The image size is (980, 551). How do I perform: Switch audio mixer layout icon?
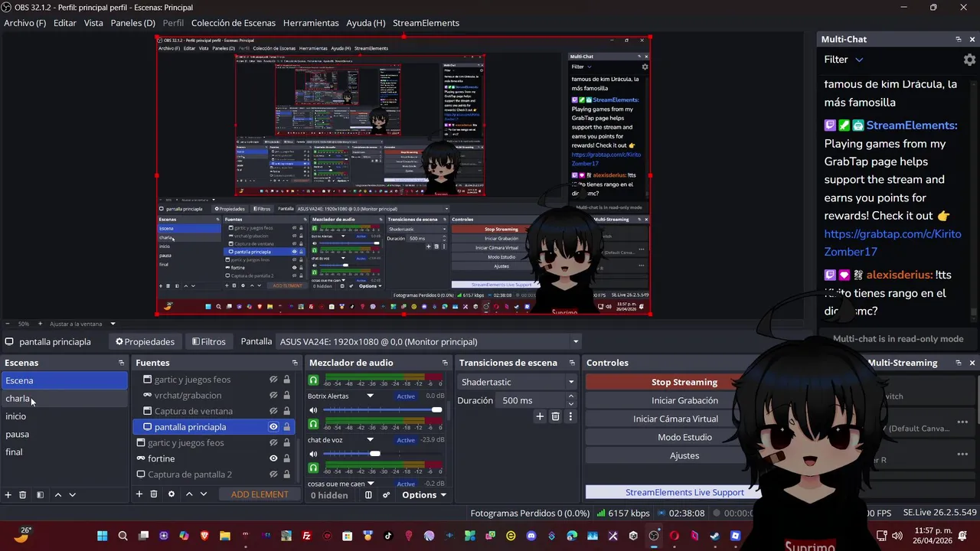[x=368, y=495]
